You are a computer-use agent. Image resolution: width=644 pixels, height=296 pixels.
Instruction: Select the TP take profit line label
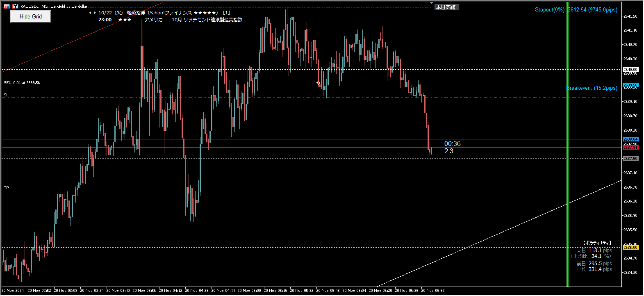[6, 188]
